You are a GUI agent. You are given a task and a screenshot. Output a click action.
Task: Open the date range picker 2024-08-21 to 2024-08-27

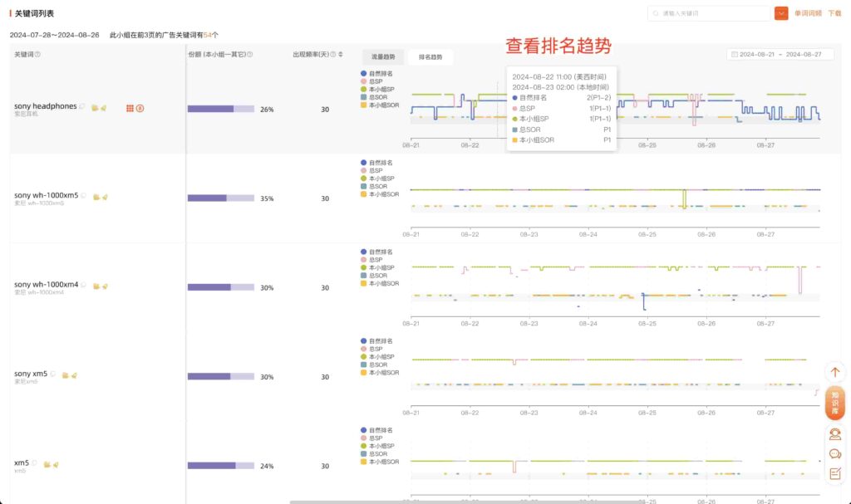tap(780, 54)
